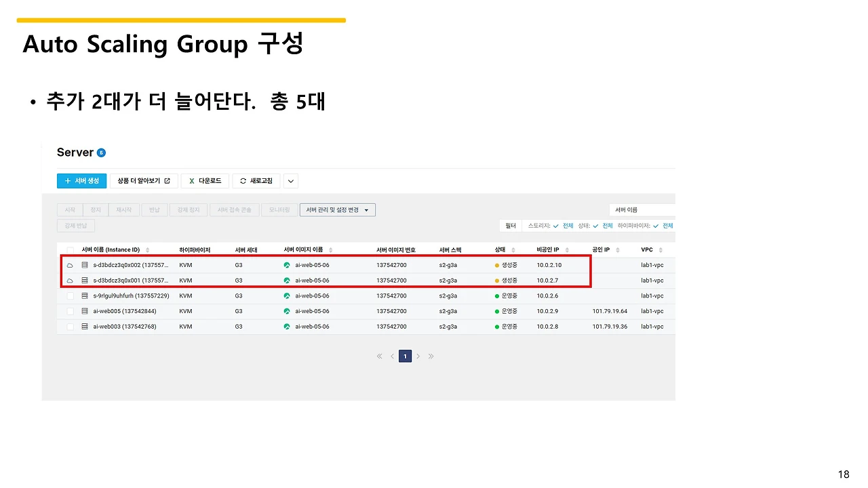Image resolution: width=868 pixels, height=488 pixels.
Task: Click the 강제 정지 force stop button
Action: [187, 210]
